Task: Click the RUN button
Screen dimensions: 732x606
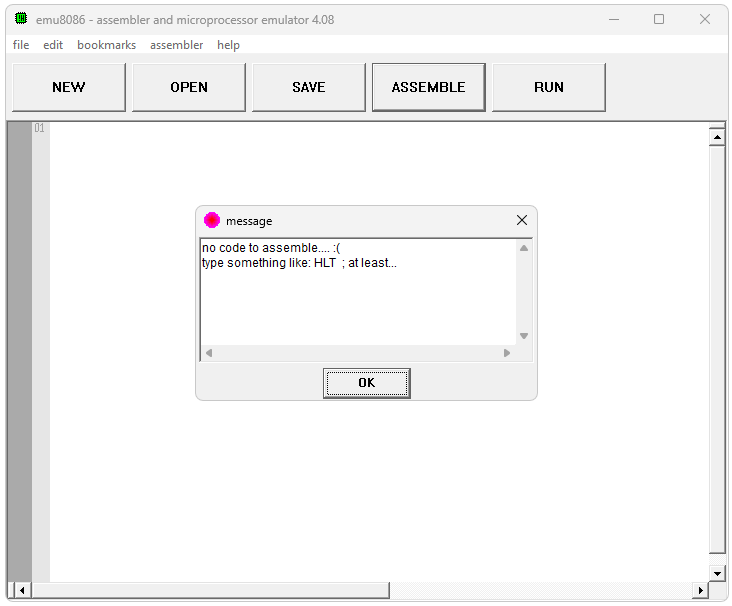Action: 549,87
